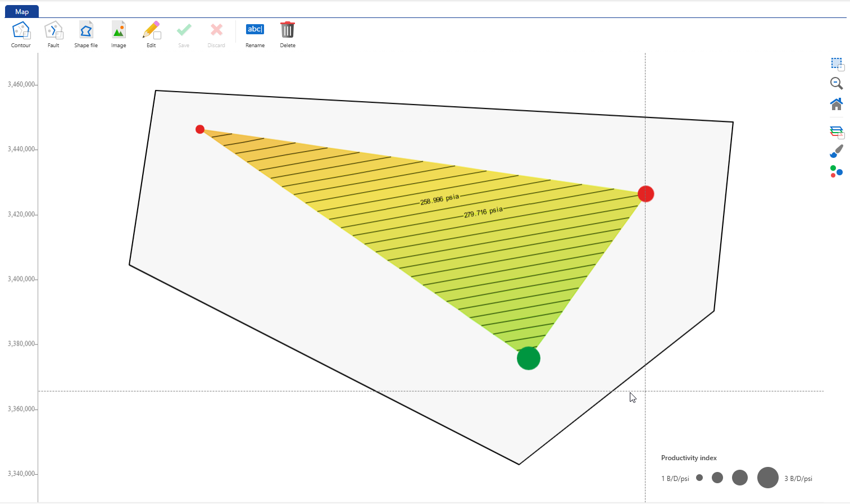Open the paintbrush style settings
The height and width of the screenshot is (504, 850).
point(837,151)
